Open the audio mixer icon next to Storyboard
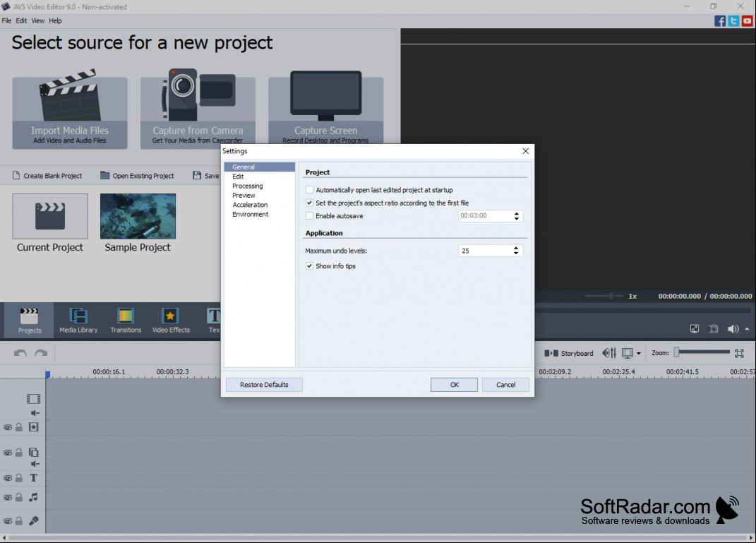 (609, 354)
